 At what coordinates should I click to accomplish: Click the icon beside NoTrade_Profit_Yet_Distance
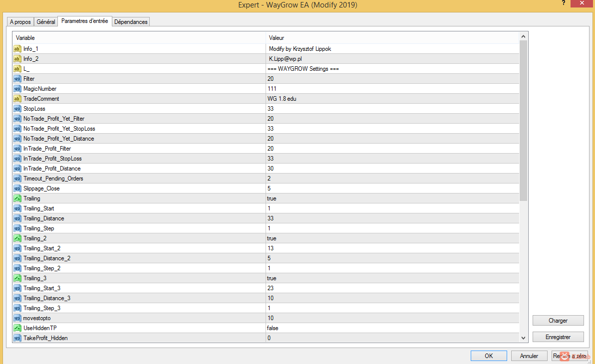pos(17,139)
